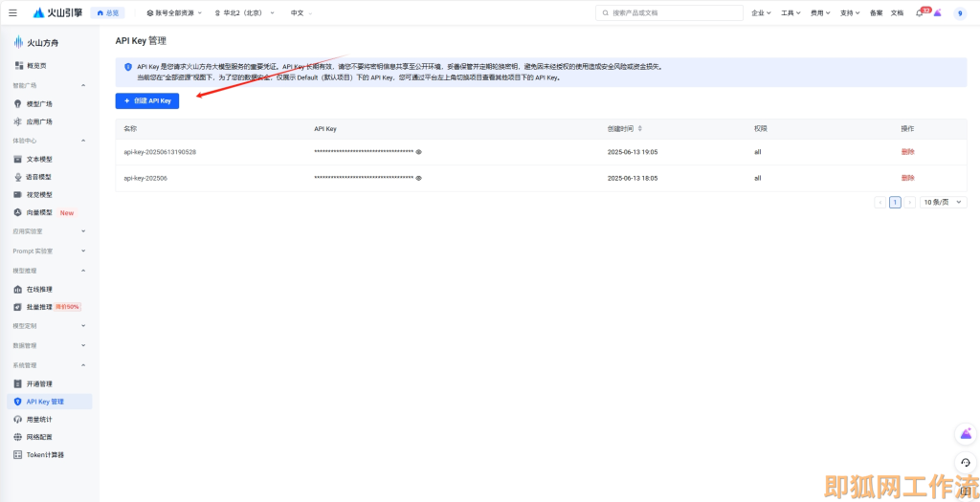Click the purple assistant icon in top bar
Image resolution: width=980 pixels, height=502 pixels.
point(938,12)
